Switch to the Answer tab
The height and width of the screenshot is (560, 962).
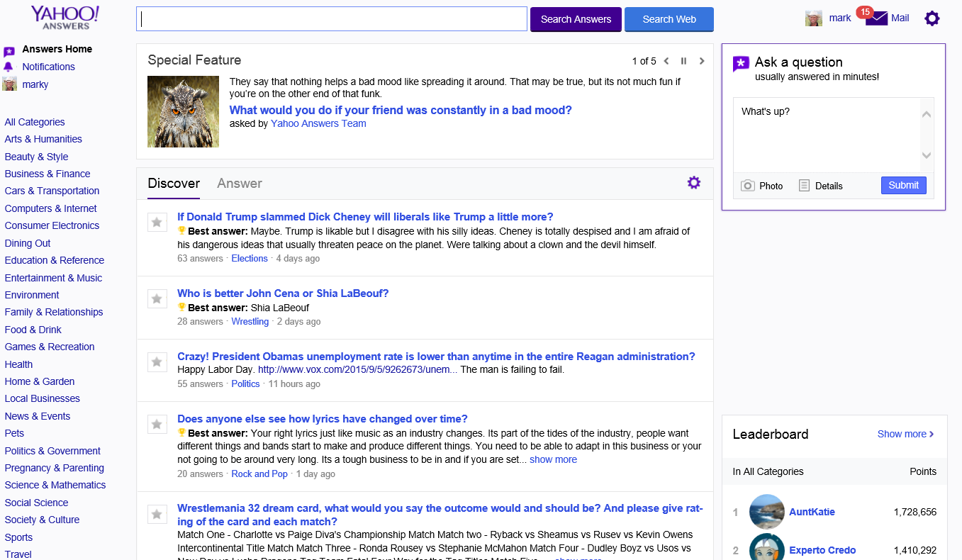pos(240,183)
